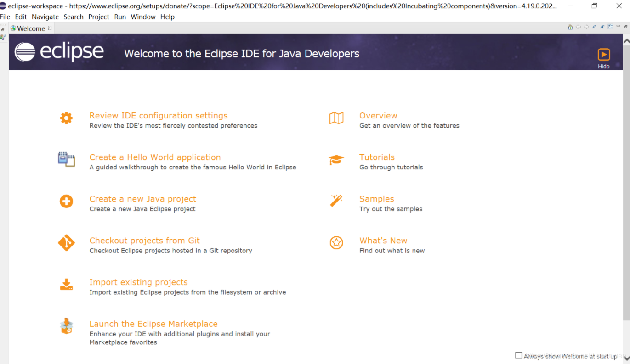Click the Home icon in Welcome toolbar
The image size is (630, 364).
(x=570, y=27)
